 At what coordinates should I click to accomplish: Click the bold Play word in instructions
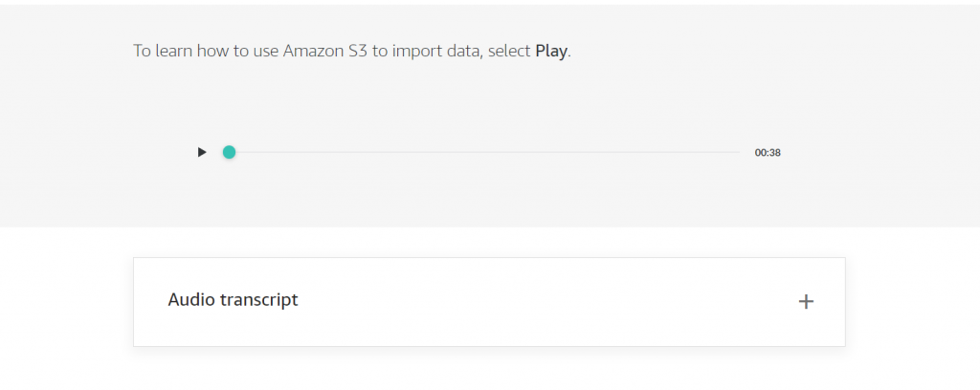551,52
